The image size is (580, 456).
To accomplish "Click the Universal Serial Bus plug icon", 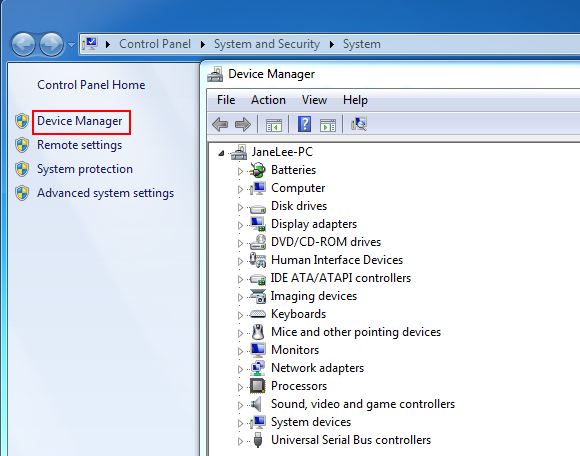I will [x=258, y=440].
